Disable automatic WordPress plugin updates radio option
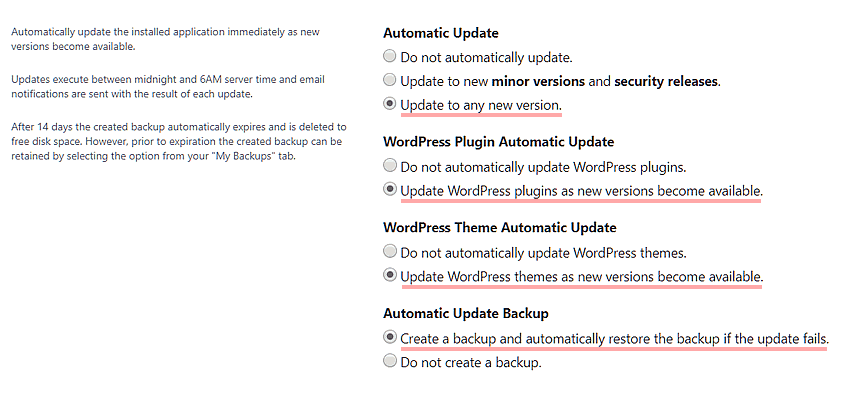Screen dimensions: 860x400 (x=389, y=165)
